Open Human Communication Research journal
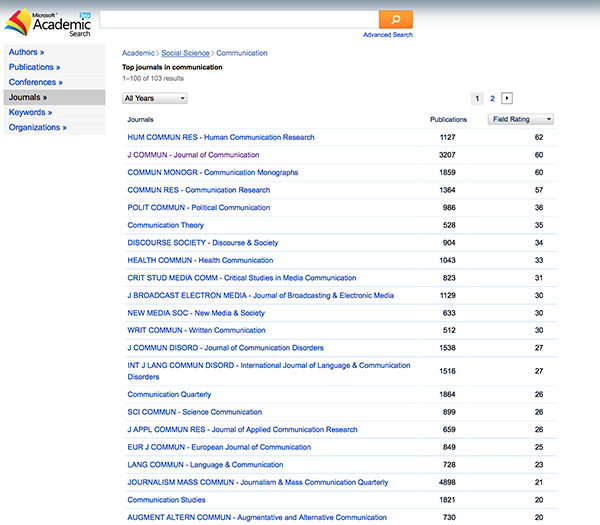The height and width of the screenshot is (525, 600). coord(221,137)
